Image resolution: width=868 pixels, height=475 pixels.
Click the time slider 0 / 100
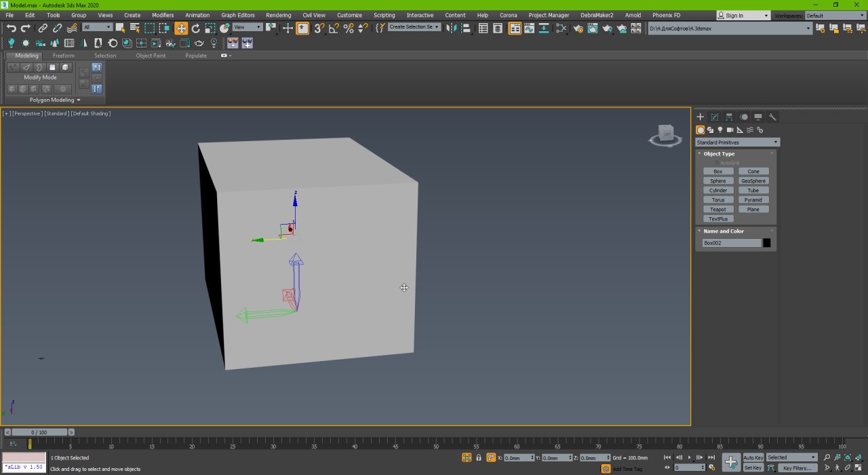(39, 432)
